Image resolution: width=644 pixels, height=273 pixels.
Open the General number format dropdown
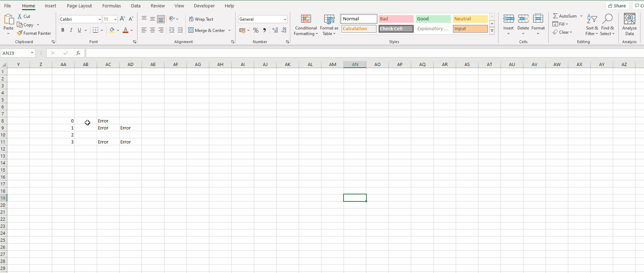[285, 19]
